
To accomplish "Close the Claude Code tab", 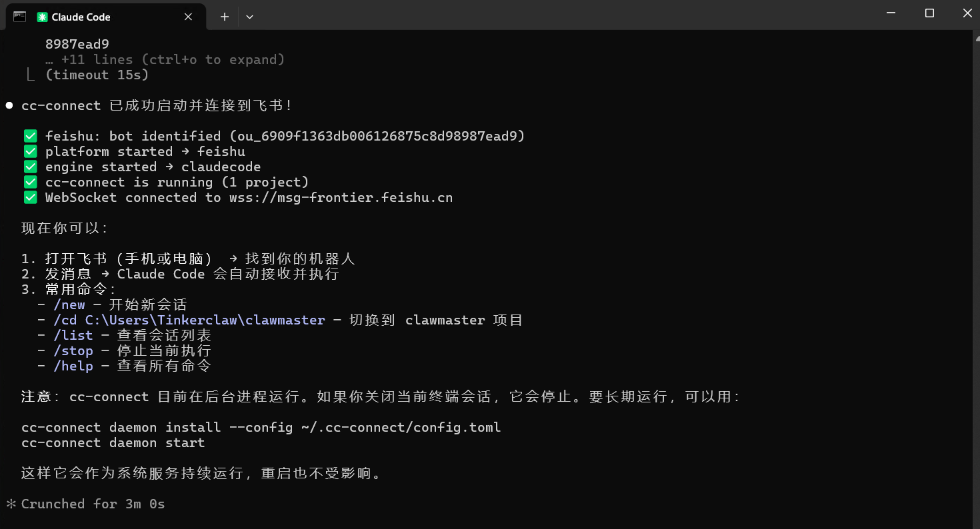I will (x=189, y=17).
